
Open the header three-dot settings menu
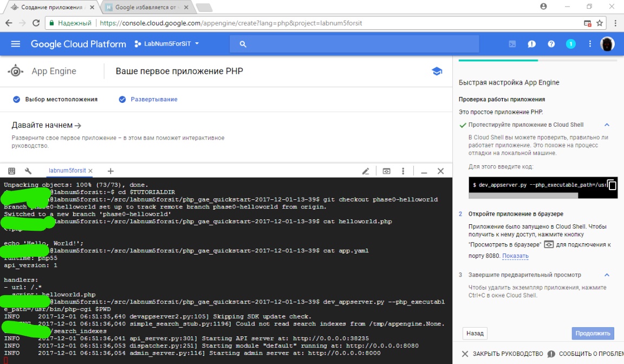pyautogui.click(x=590, y=44)
